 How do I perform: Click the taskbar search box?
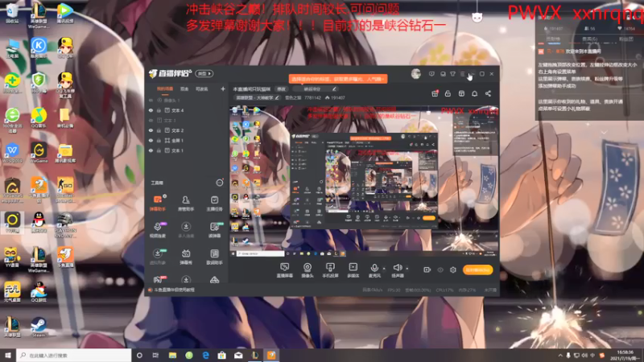74,355
